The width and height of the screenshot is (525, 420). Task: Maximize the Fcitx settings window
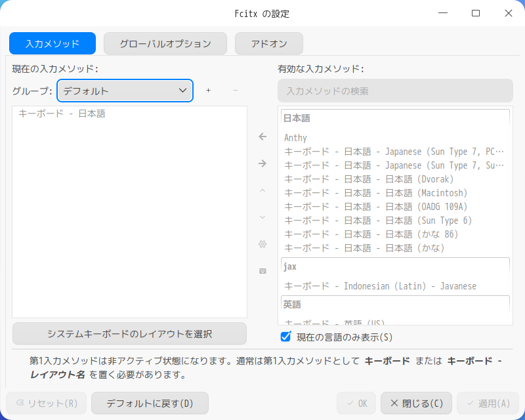point(476,13)
